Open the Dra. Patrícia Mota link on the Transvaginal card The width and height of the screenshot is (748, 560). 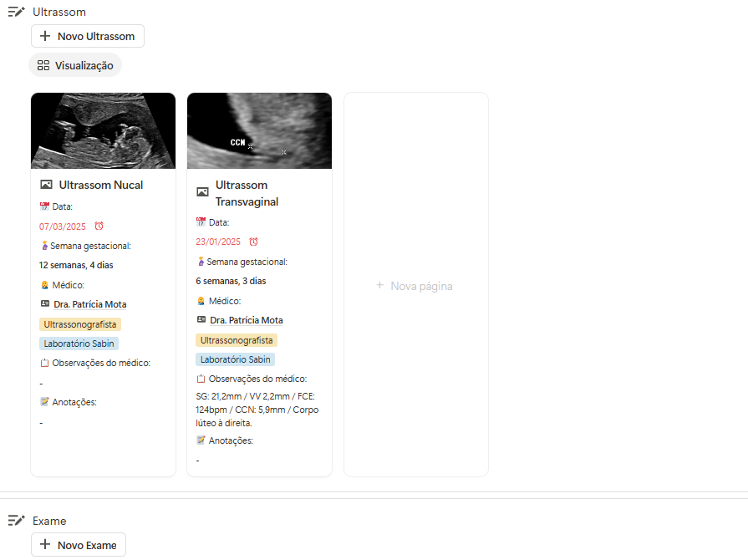pos(247,321)
